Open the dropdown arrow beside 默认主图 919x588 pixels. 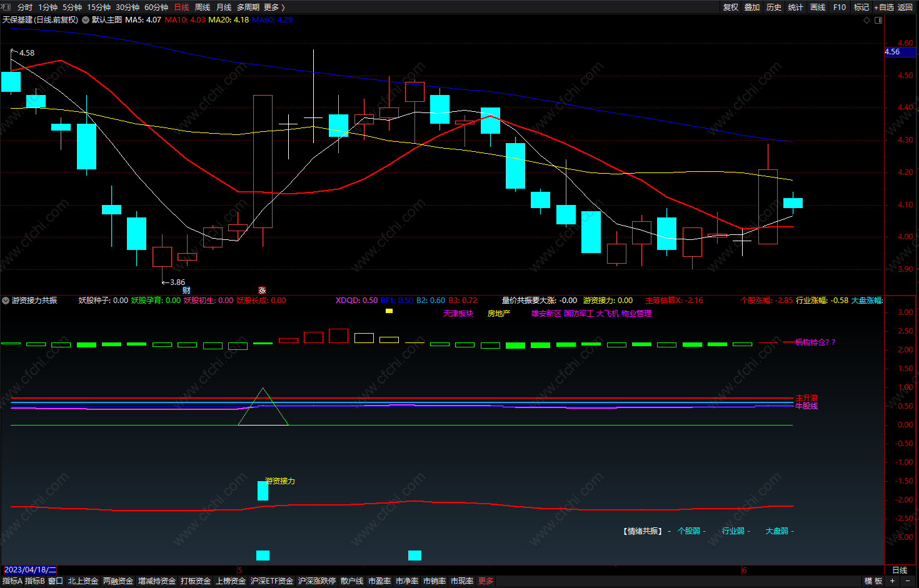coord(86,20)
